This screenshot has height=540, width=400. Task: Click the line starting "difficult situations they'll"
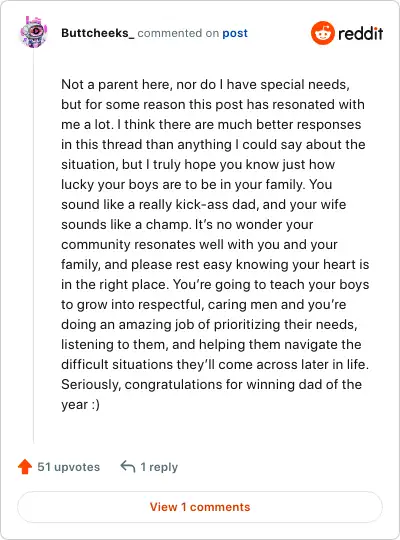(x=215, y=364)
